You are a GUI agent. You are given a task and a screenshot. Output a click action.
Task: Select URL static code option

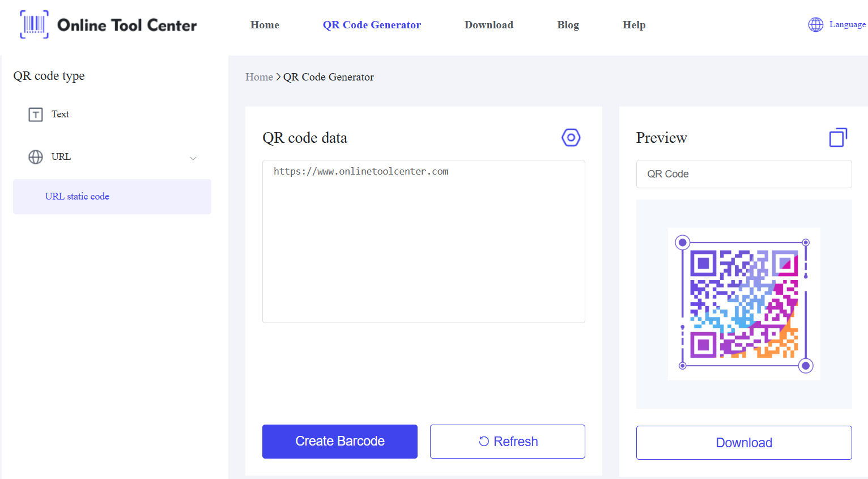tap(112, 197)
